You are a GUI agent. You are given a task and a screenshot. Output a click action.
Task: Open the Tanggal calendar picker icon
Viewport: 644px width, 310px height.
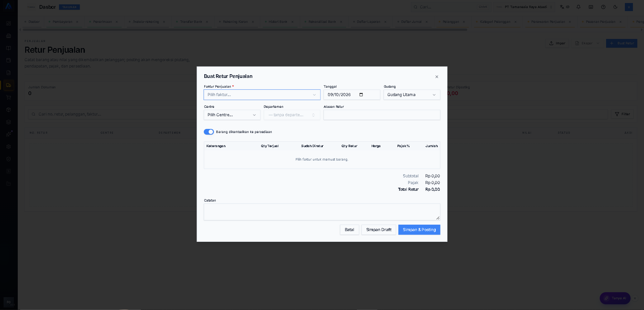(x=361, y=95)
